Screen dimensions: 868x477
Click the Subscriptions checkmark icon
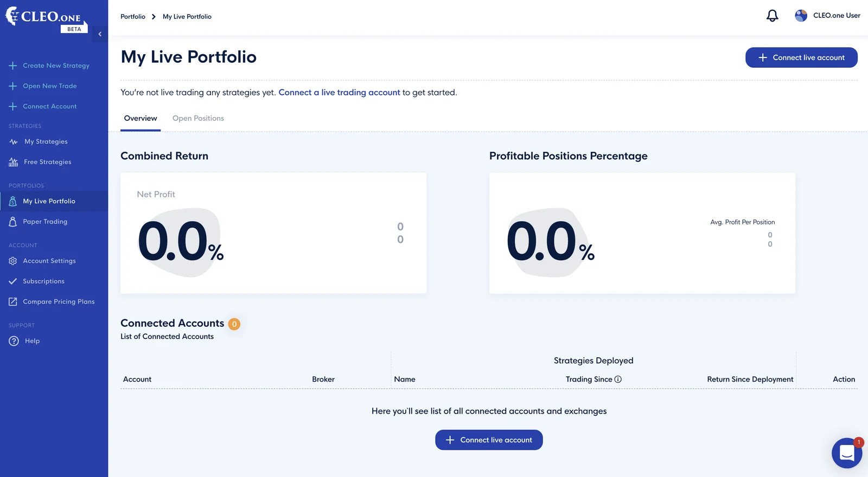(12, 281)
